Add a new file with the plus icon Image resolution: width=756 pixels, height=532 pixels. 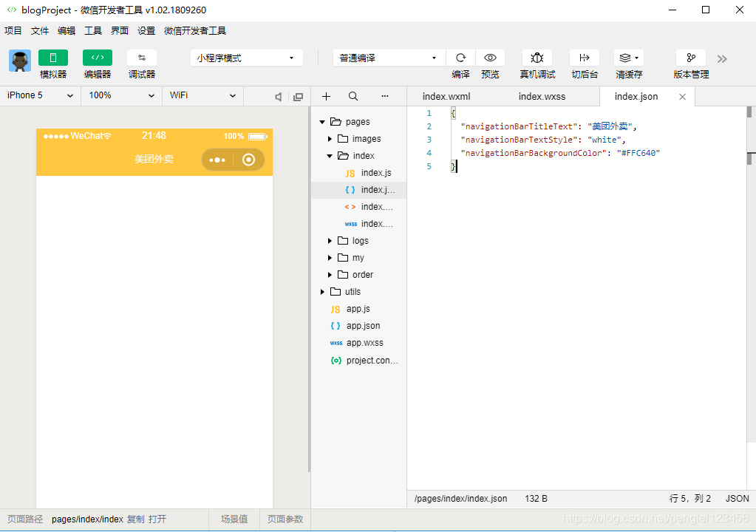click(x=327, y=96)
